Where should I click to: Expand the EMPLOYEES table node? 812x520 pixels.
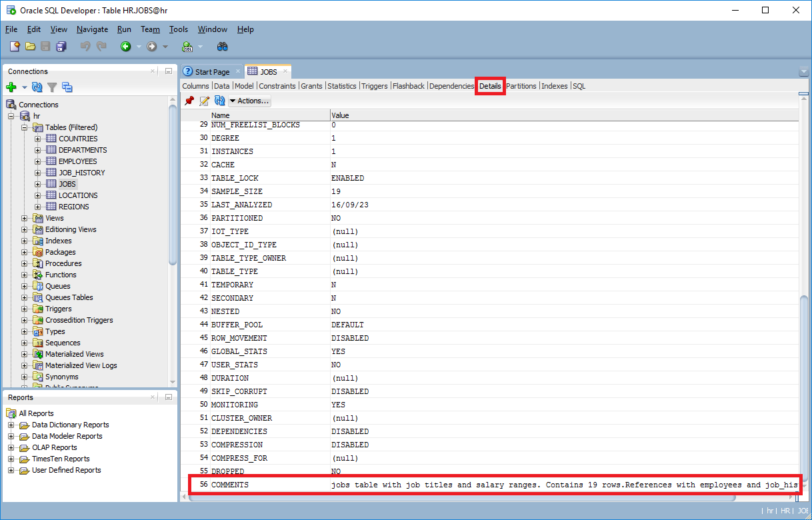pos(38,161)
